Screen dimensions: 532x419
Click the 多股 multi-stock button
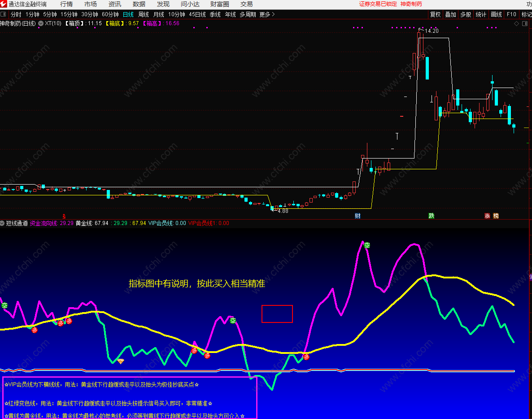tap(466, 14)
